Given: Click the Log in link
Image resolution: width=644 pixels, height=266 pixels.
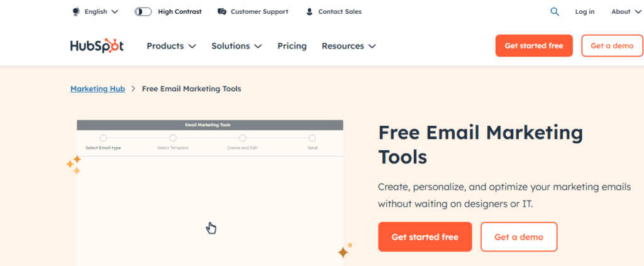Looking at the screenshot, I should [584, 12].
